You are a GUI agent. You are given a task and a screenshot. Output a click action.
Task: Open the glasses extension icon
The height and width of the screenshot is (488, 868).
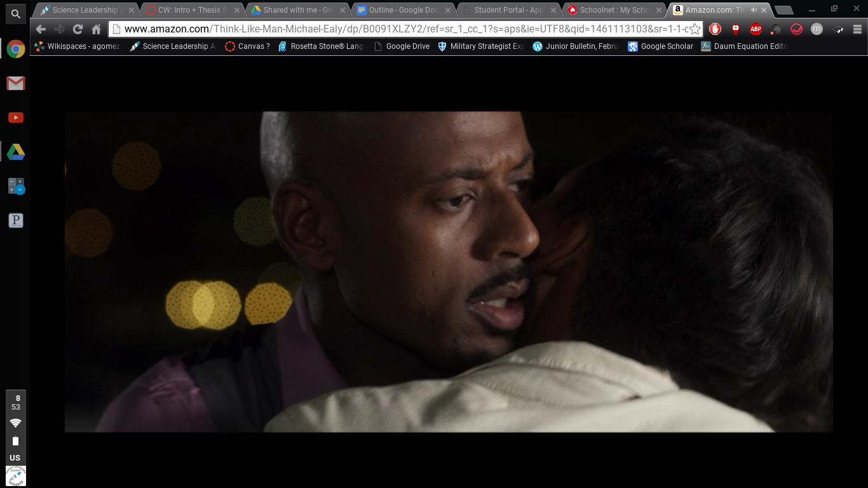pyautogui.click(x=837, y=29)
